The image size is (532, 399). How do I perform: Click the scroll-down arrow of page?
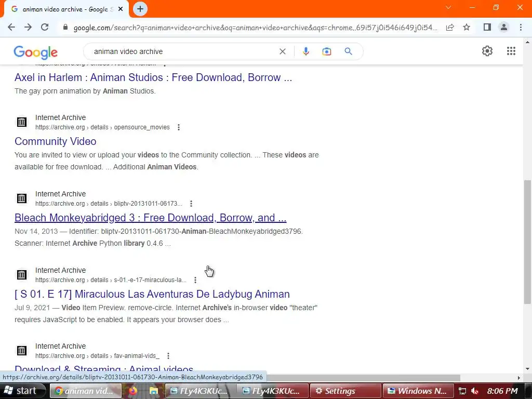click(x=527, y=369)
